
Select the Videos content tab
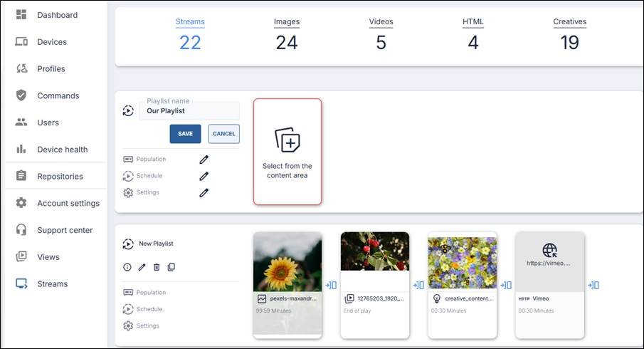point(381,22)
